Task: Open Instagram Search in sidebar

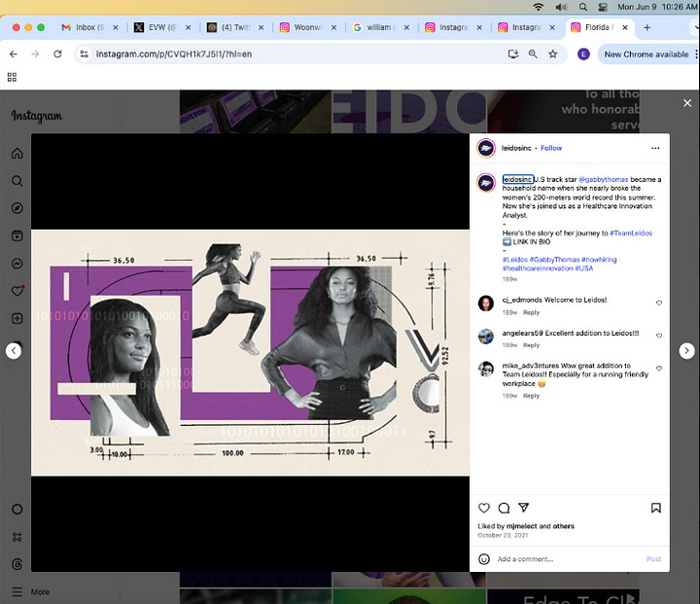Action: point(17,181)
